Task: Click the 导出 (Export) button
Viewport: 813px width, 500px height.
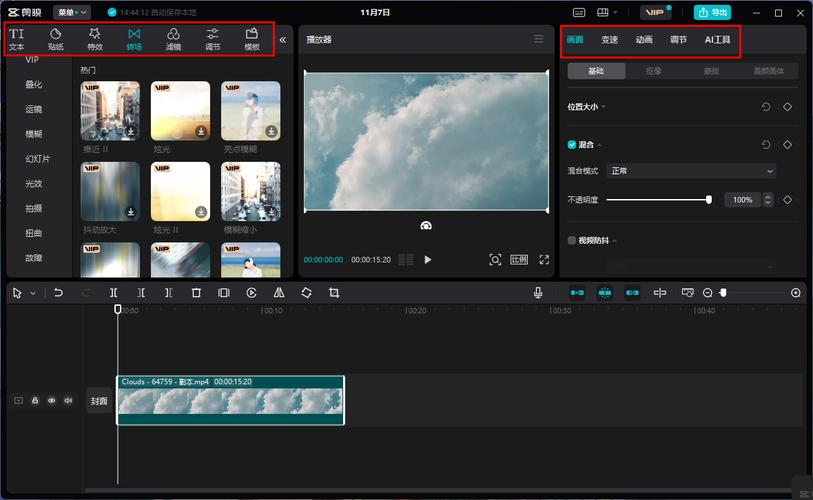Action: pyautogui.click(x=713, y=12)
